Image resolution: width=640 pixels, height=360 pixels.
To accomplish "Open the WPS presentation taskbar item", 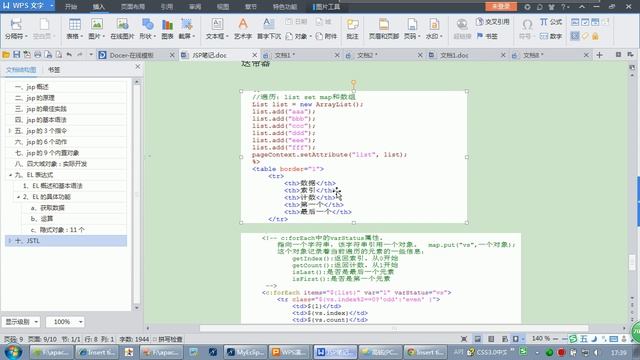I will pyautogui.click(x=289, y=352).
